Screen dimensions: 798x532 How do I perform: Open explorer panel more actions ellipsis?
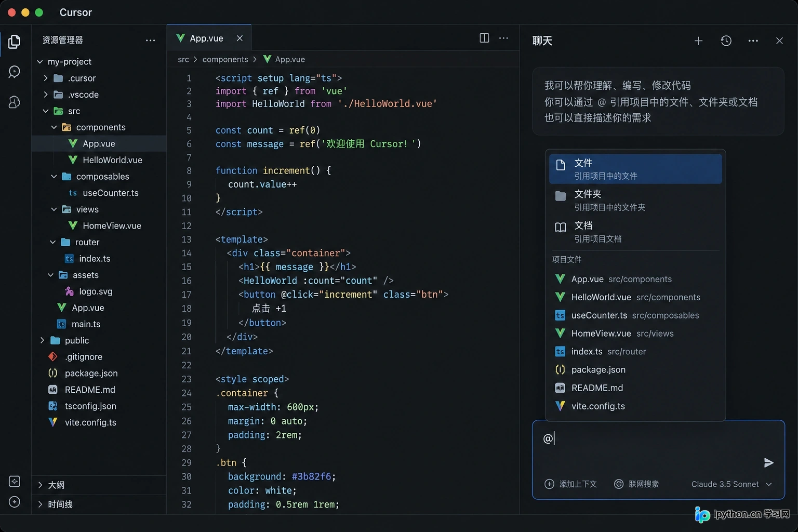[x=150, y=40]
